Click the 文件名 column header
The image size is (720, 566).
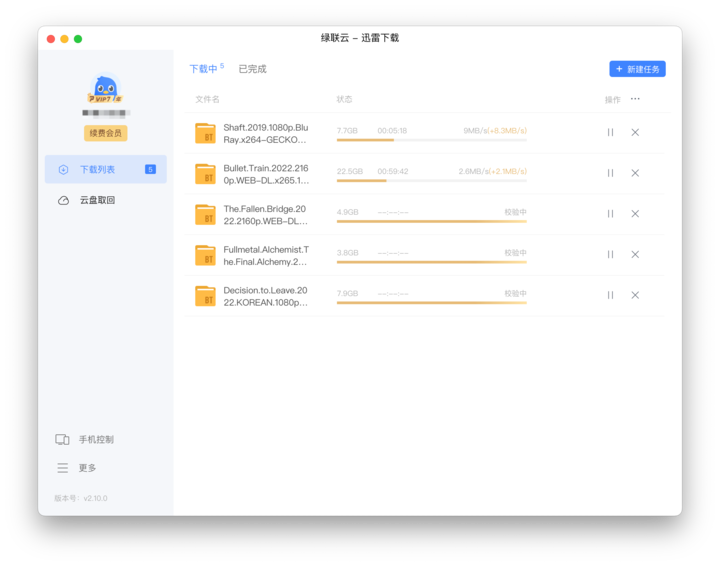(x=207, y=99)
